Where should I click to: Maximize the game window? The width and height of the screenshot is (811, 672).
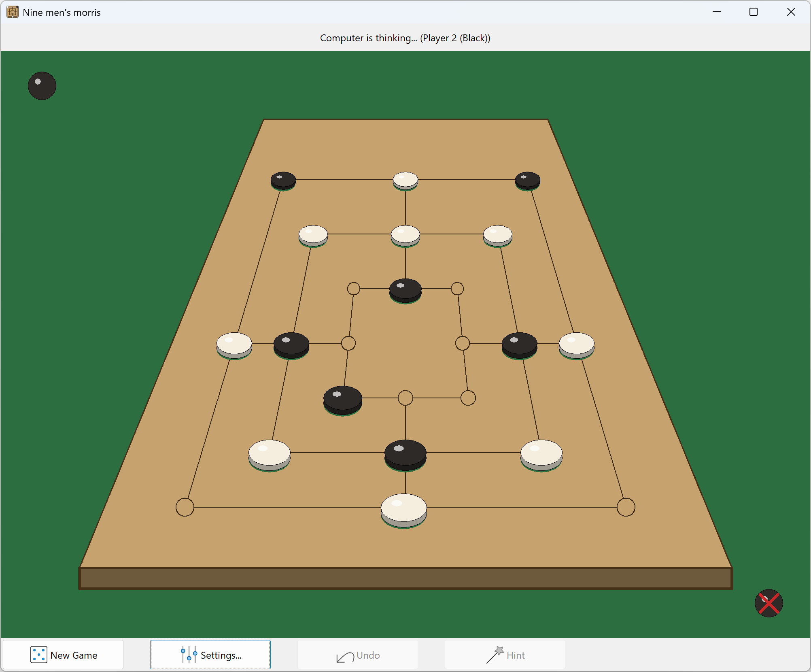[x=754, y=12]
